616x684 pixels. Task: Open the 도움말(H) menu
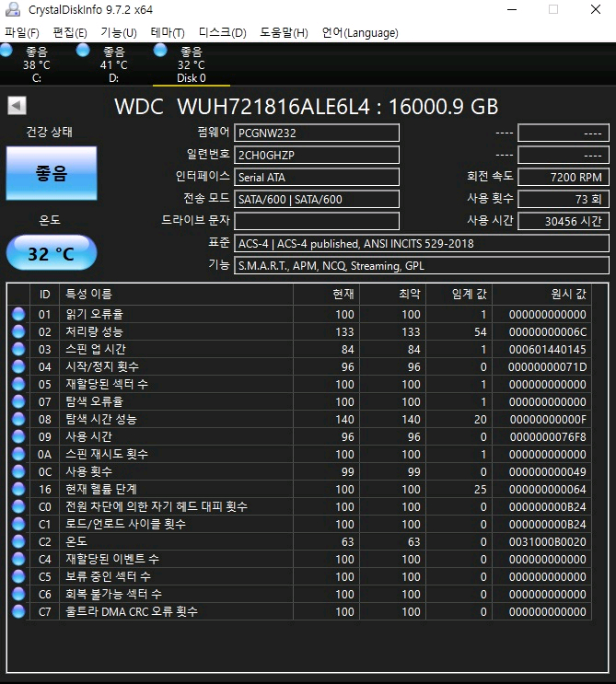click(284, 33)
